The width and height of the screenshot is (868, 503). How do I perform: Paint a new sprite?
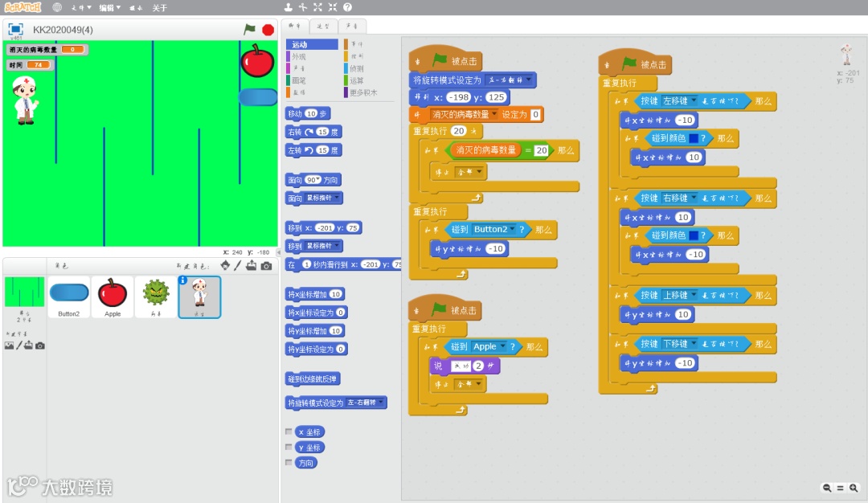coord(237,266)
